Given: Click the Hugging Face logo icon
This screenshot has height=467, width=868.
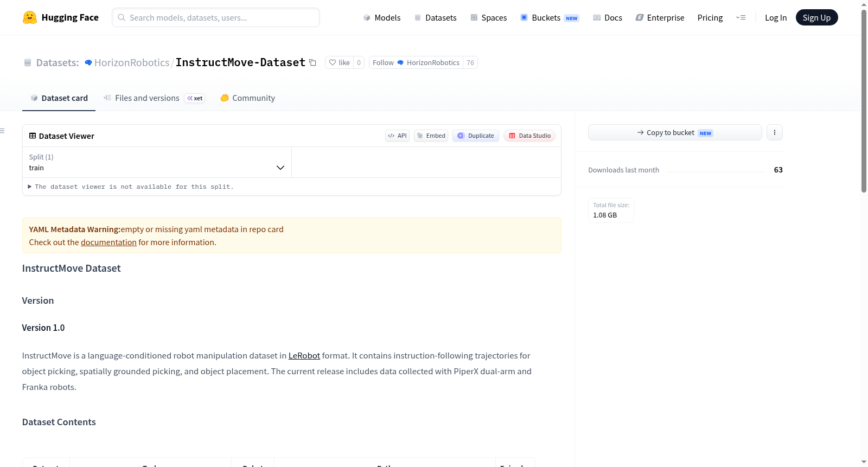Looking at the screenshot, I should [30, 17].
